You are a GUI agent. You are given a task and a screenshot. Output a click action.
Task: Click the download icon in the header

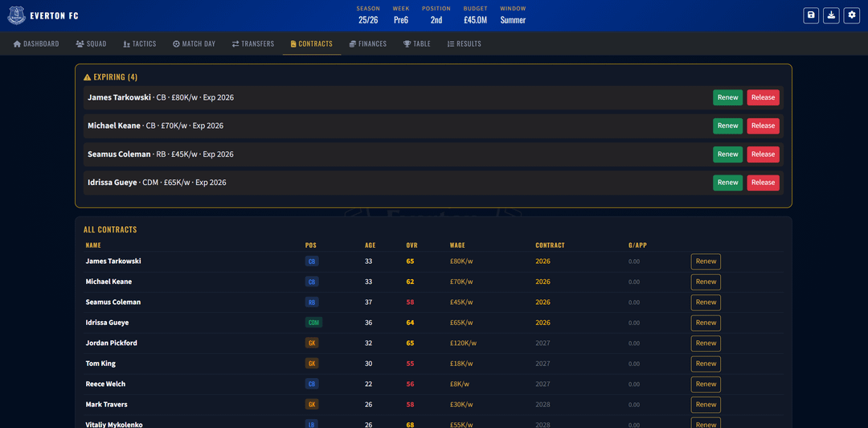point(831,15)
